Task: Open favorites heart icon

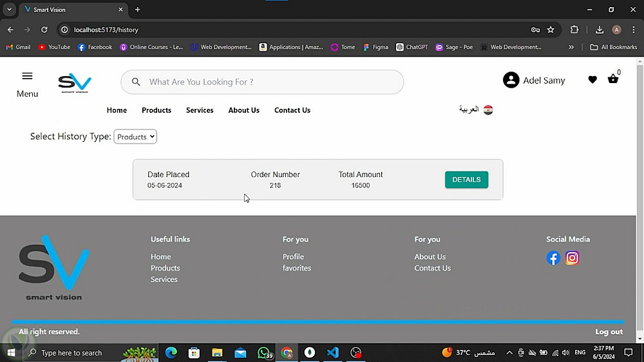Action: [592, 79]
